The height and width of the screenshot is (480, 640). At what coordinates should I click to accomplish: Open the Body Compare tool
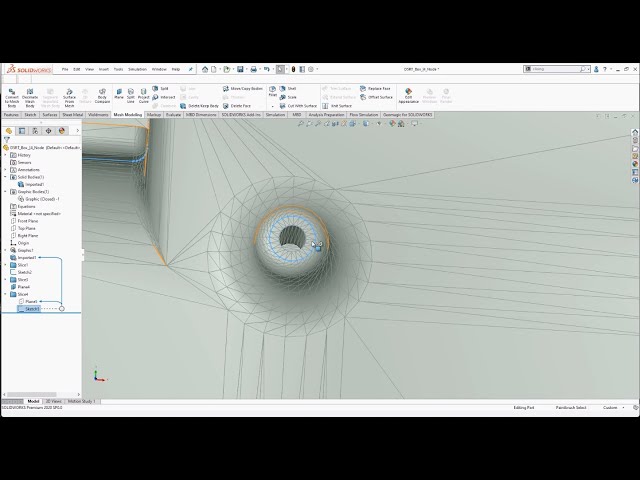(x=102, y=96)
